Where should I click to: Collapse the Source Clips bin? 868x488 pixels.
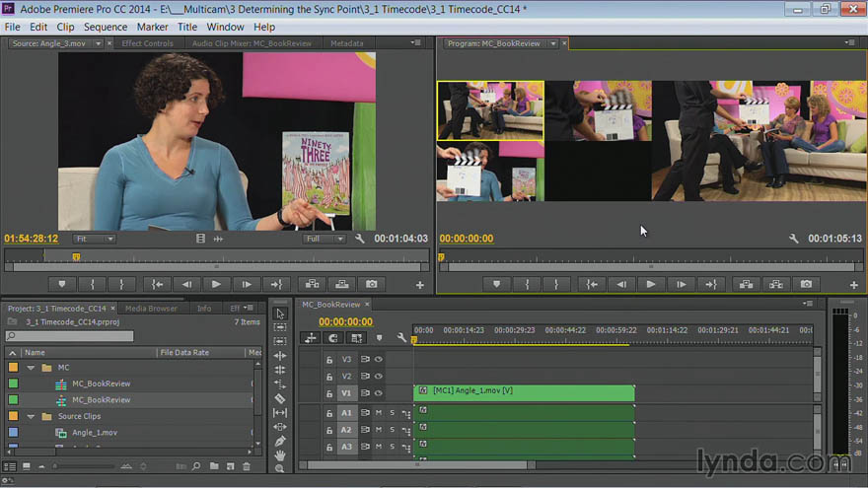(x=32, y=416)
